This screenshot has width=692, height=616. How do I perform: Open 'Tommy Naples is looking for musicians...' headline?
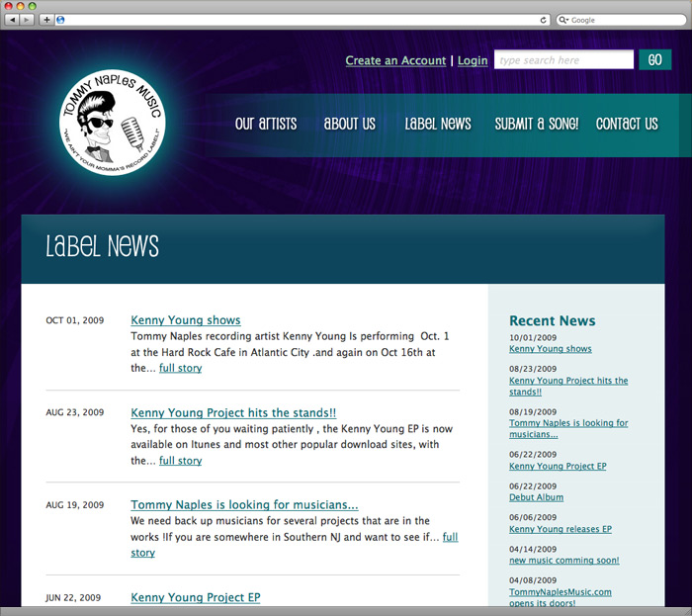point(244,505)
